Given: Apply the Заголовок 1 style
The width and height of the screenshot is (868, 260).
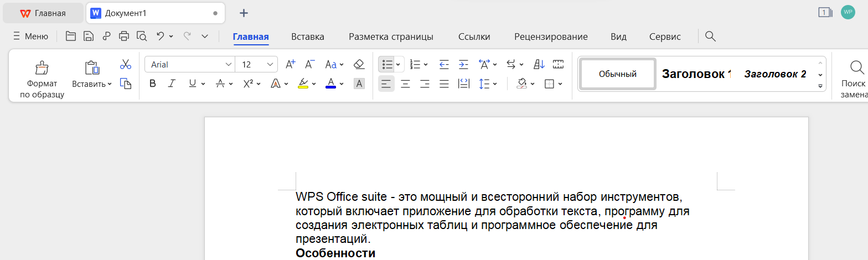Looking at the screenshot, I should coord(696,74).
